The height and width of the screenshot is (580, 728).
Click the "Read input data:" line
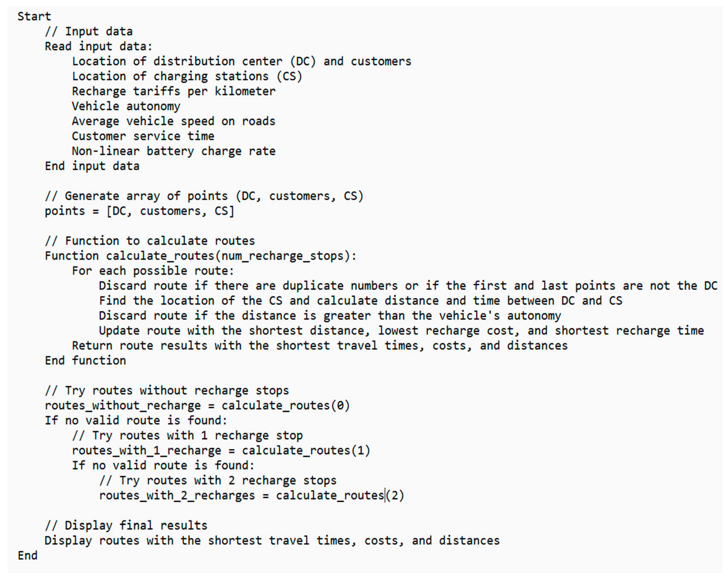(x=99, y=46)
